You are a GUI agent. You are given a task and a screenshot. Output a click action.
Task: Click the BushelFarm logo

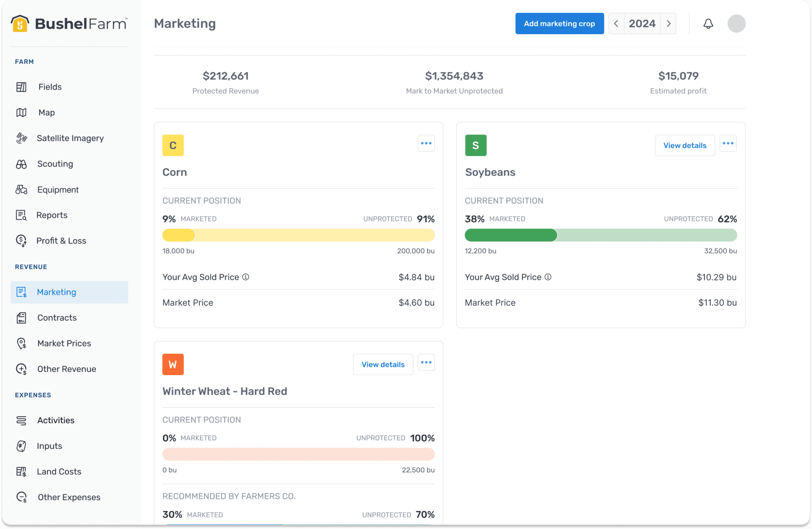69,23
